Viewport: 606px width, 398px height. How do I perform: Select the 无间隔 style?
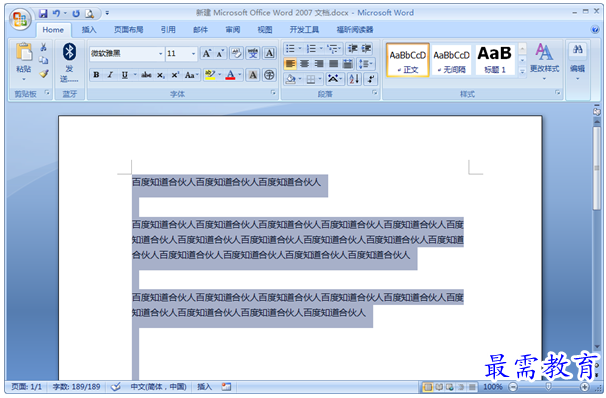pos(451,60)
